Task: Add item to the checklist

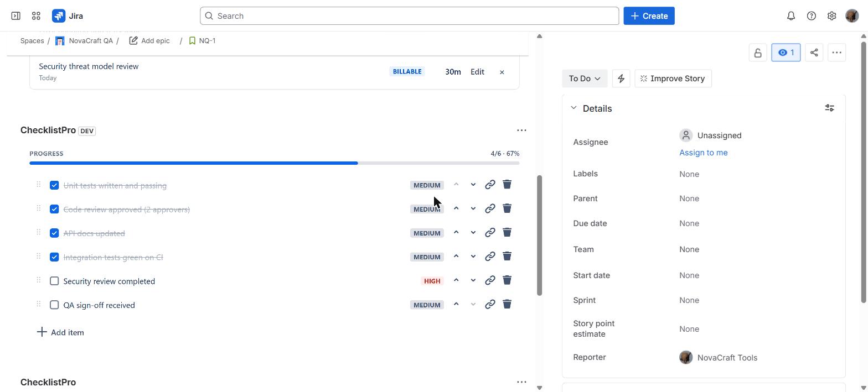Action: [60, 332]
